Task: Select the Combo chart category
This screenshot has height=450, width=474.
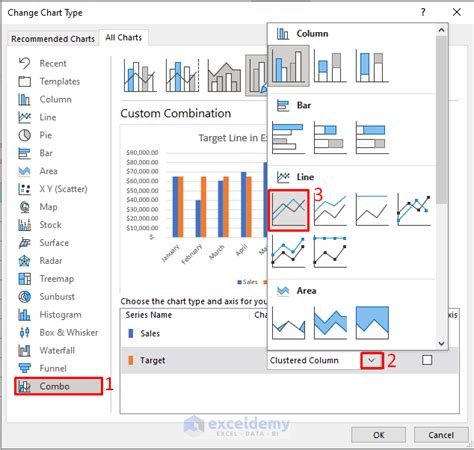Action: pos(58,386)
